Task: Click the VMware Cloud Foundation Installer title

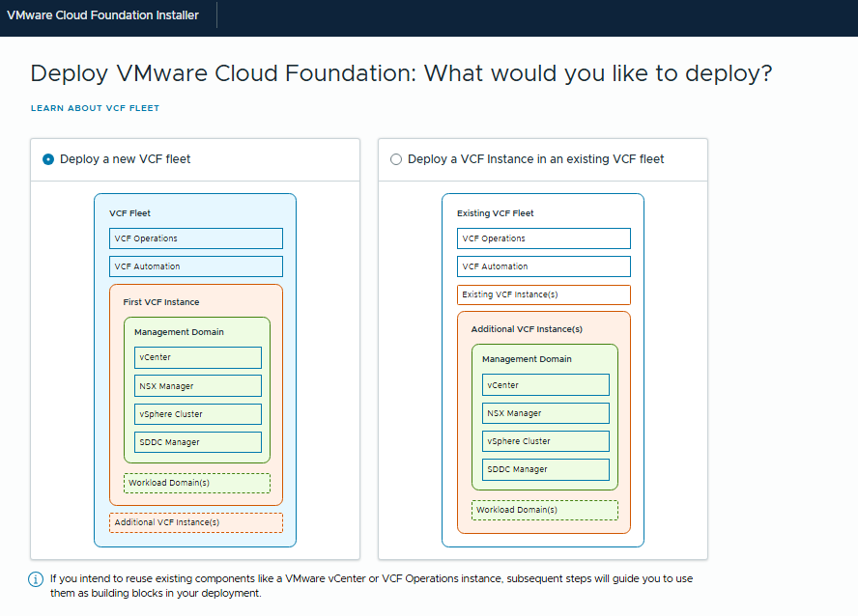Action: 102,15
